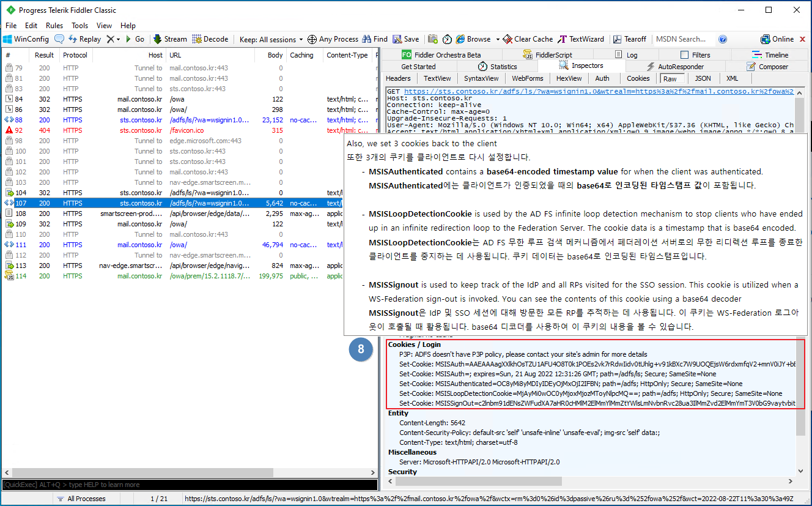
Task: Launch Browse in browser
Action: click(473, 39)
